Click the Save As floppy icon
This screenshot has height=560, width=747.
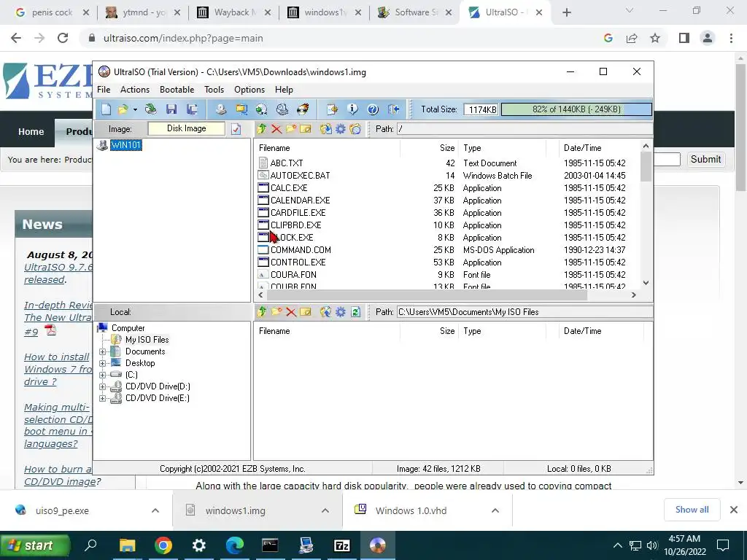(x=192, y=109)
